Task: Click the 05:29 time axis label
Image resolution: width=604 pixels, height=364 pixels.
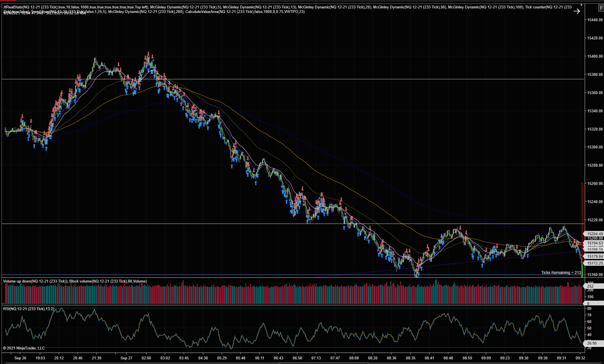Action: coord(222,358)
